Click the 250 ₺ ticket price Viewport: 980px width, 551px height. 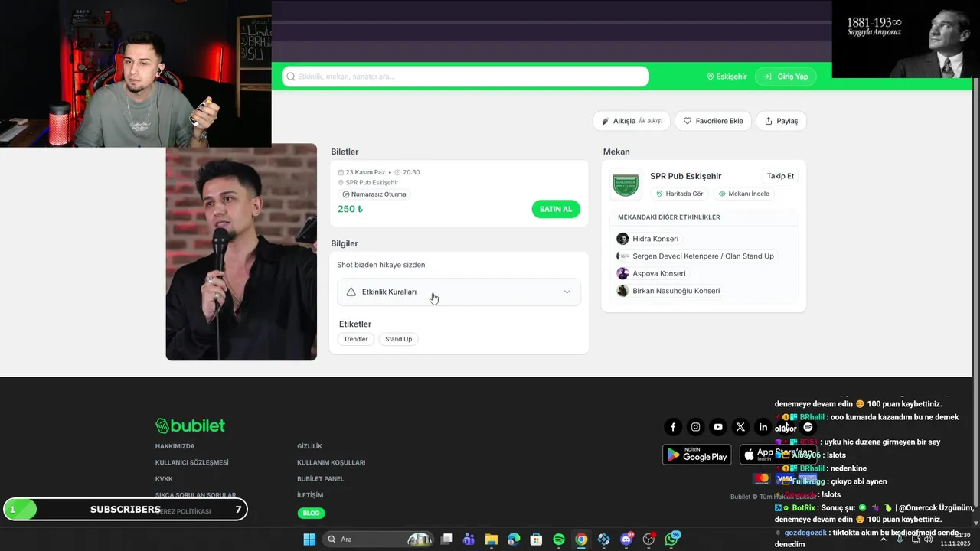pos(350,209)
